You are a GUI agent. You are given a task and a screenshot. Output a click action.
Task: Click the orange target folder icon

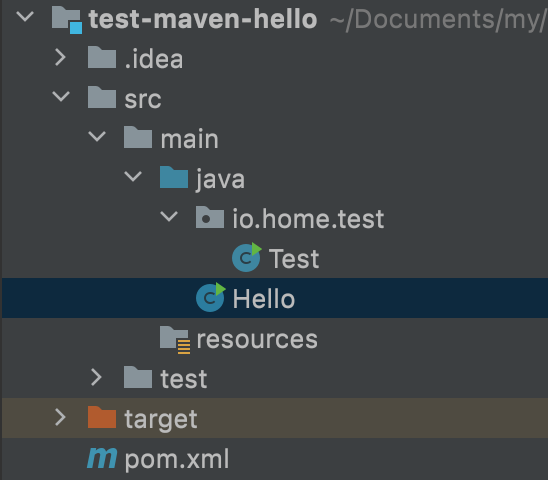click(x=102, y=417)
